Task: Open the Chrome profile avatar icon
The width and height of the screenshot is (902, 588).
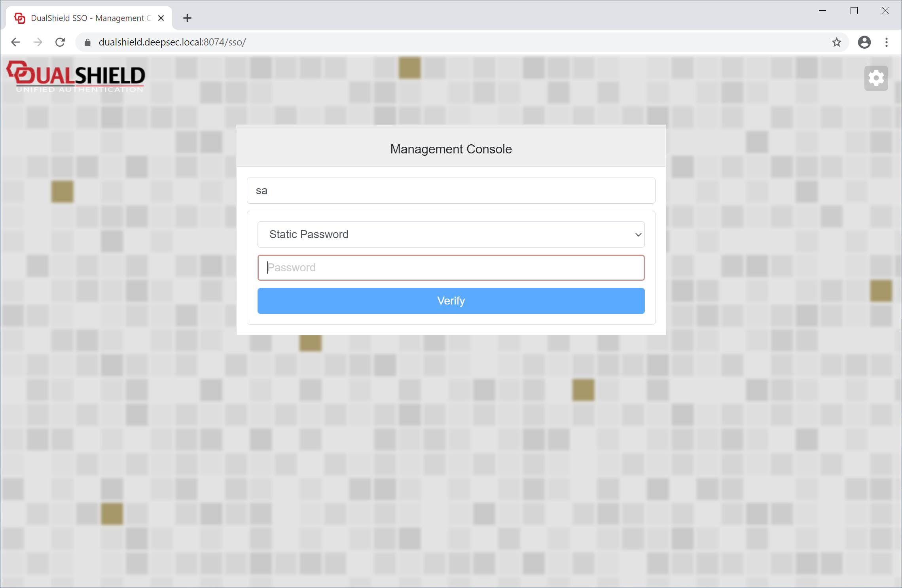Action: (x=864, y=42)
